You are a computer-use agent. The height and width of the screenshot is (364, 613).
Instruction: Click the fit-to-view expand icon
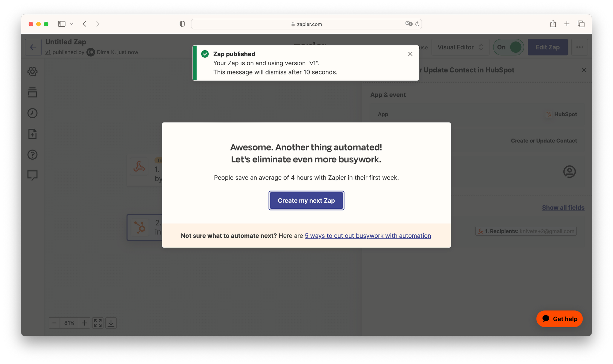click(x=98, y=323)
